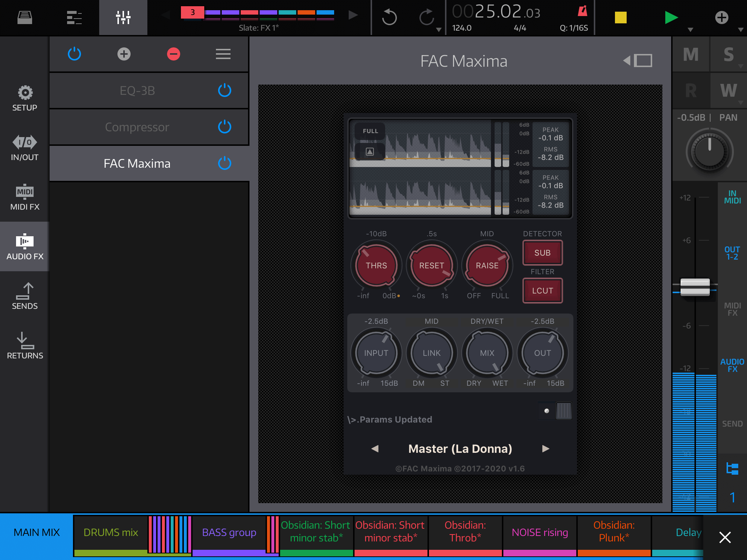This screenshot has width=747, height=560.
Task: Select the MAIN MIX channel tab
Action: click(36, 532)
